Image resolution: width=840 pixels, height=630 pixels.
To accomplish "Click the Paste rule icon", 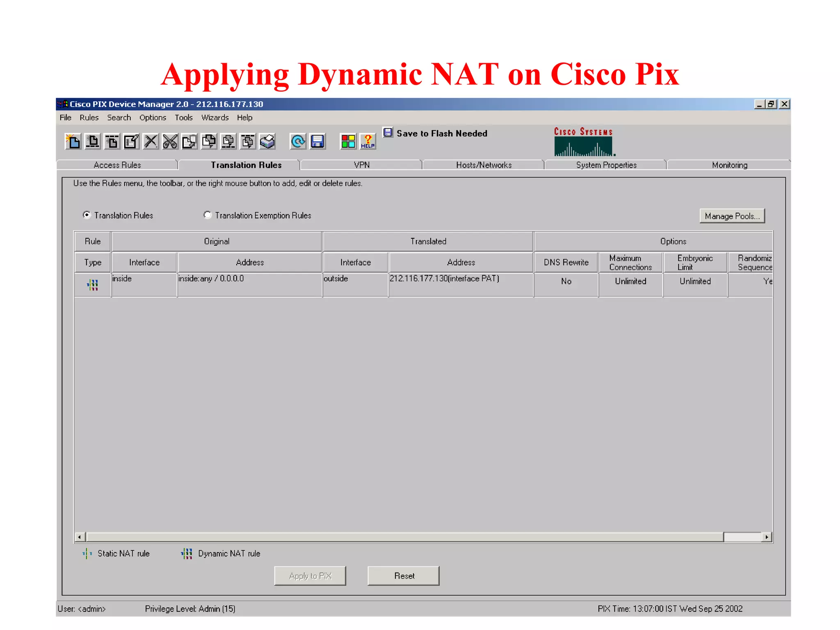I will 209,142.
